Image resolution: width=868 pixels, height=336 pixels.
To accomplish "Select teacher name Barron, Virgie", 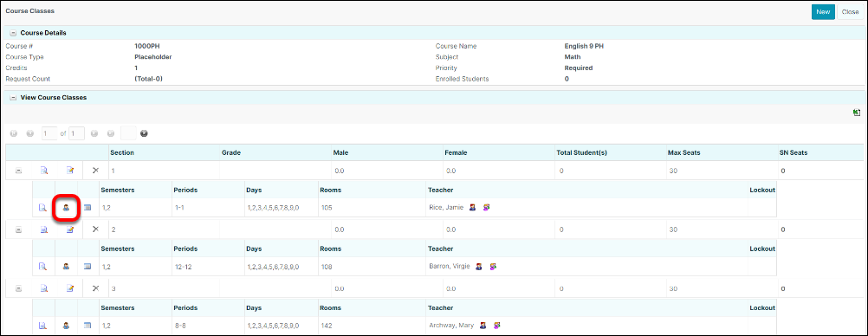I will 450,266.
